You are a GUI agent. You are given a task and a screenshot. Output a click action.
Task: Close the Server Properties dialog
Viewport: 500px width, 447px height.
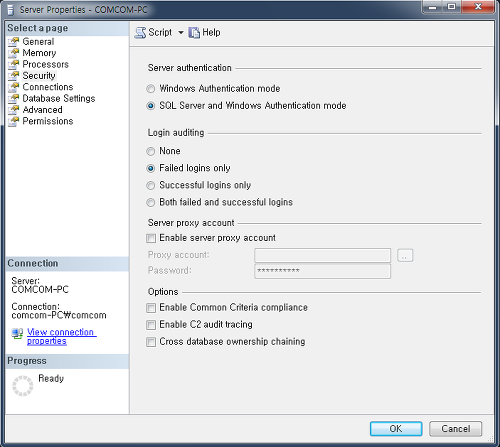478,7
